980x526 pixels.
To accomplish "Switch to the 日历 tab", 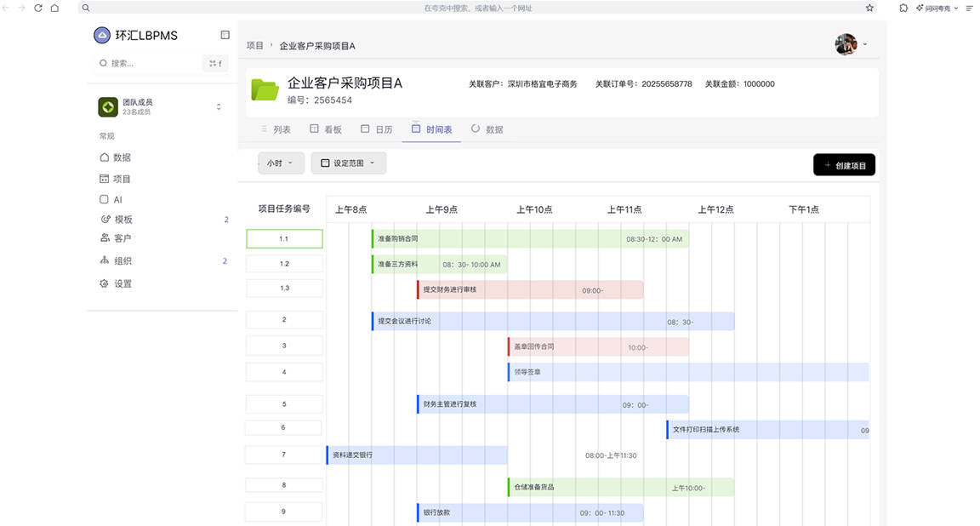I will (x=377, y=129).
